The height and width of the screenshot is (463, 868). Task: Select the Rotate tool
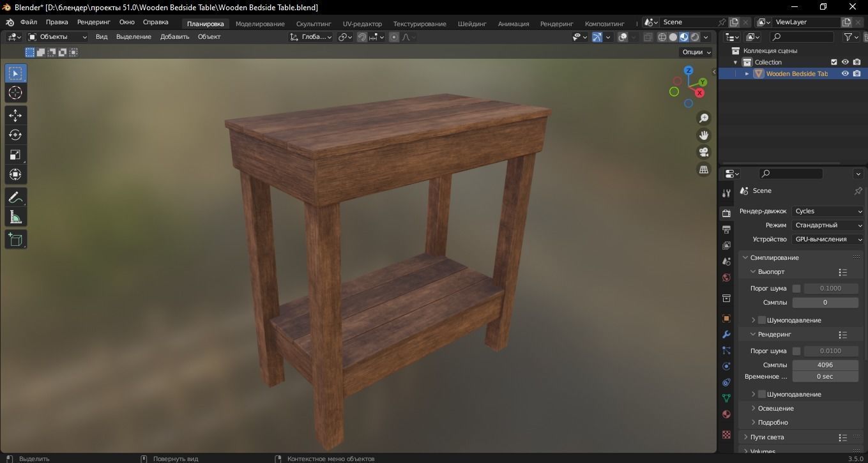tap(15, 135)
